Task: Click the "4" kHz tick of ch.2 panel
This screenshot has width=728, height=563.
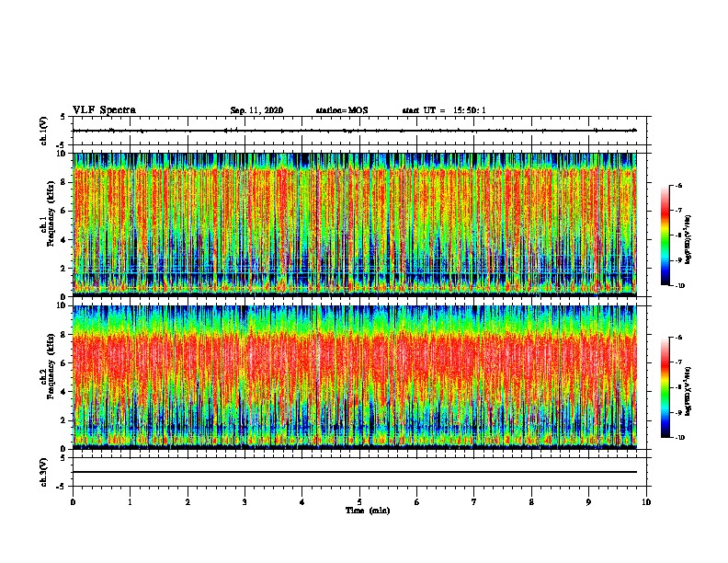Action: pos(63,392)
